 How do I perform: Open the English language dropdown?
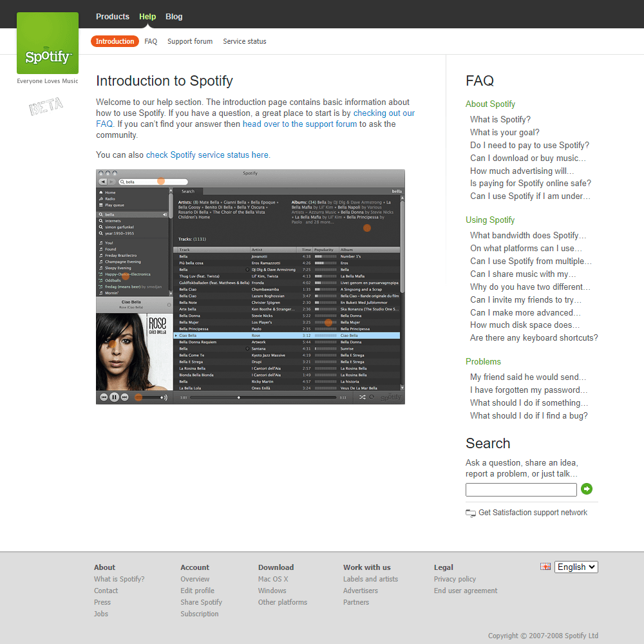click(576, 567)
